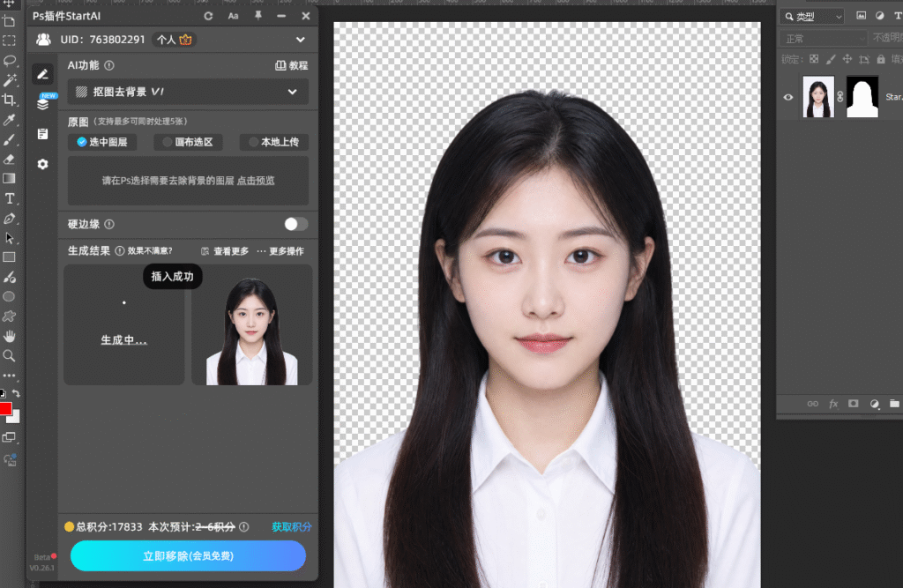Image resolution: width=903 pixels, height=588 pixels.
Task: Select the Gradient tool
Action: tap(9, 179)
